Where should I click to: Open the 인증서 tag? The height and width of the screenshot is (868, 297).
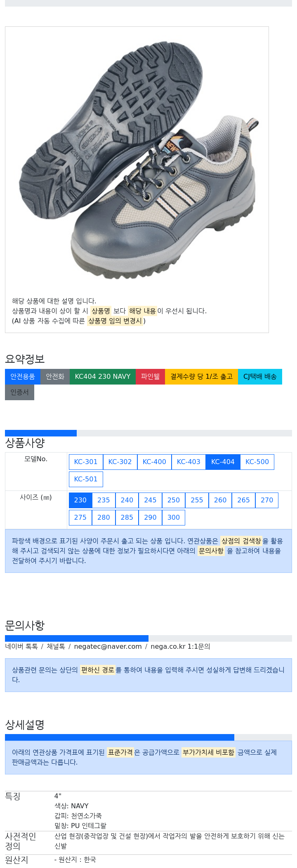coord(19,392)
